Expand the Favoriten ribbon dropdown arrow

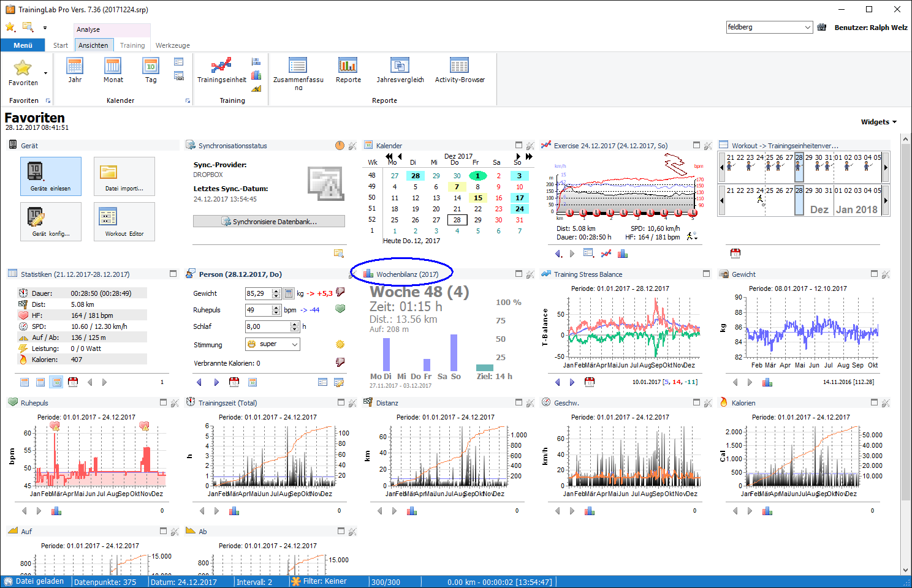[x=45, y=73]
